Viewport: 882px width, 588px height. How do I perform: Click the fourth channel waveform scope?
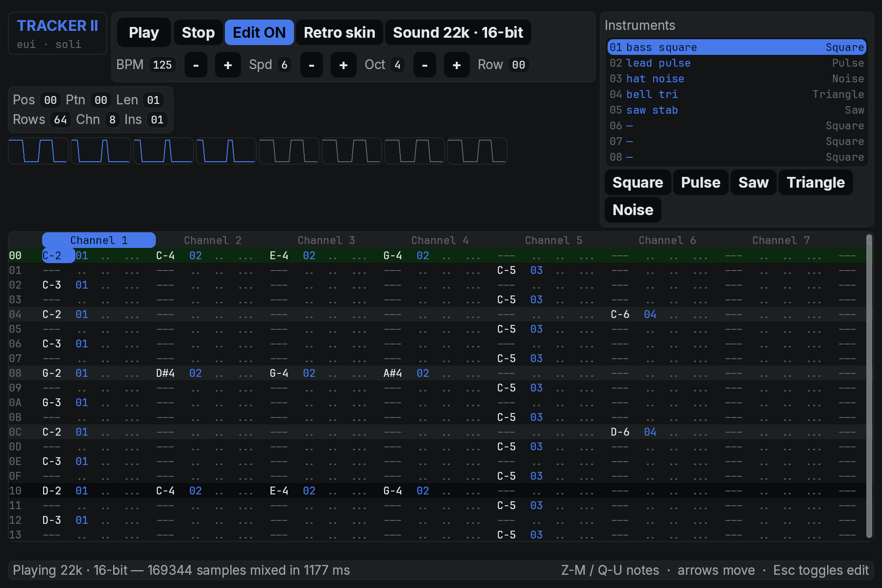tap(226, 151)
